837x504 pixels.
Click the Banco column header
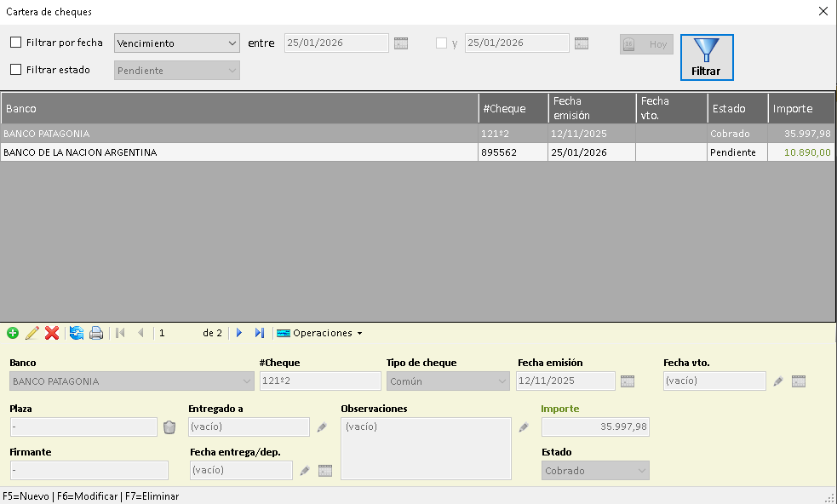coord(238,108)
